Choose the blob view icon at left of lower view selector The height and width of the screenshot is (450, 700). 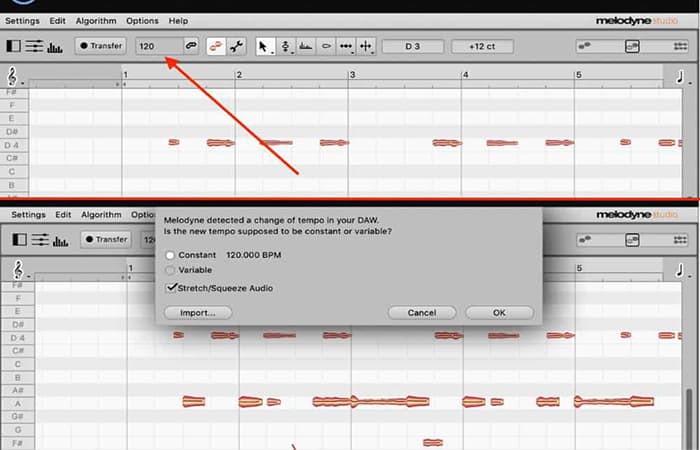click(x=583, y=240)
